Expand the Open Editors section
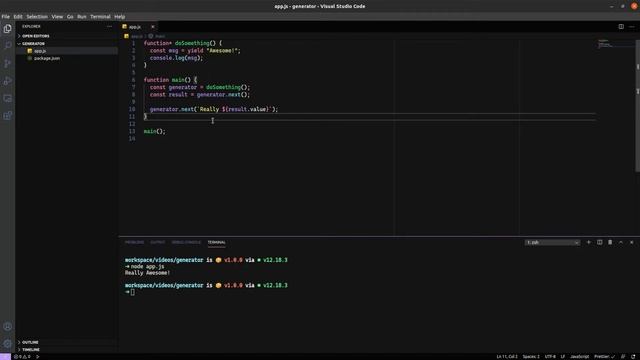 pyautogui.click(x=67, y=36)
